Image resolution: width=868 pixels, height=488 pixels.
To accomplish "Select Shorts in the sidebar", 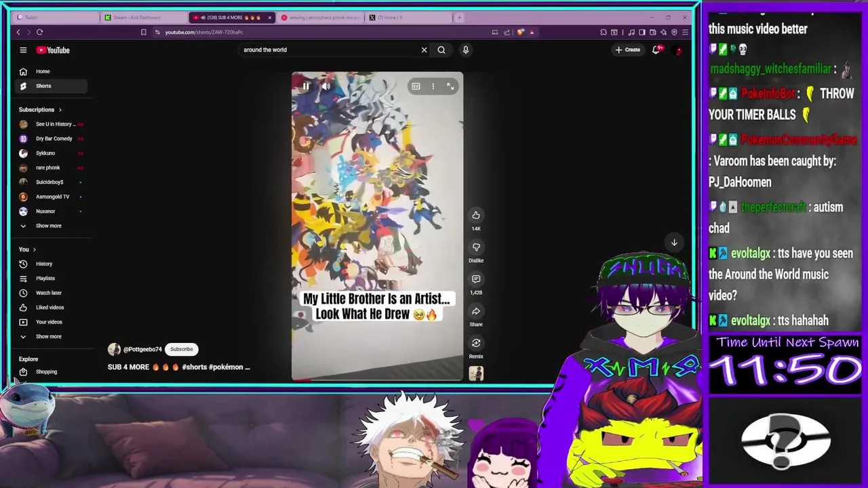I will (x=51, y=86).
